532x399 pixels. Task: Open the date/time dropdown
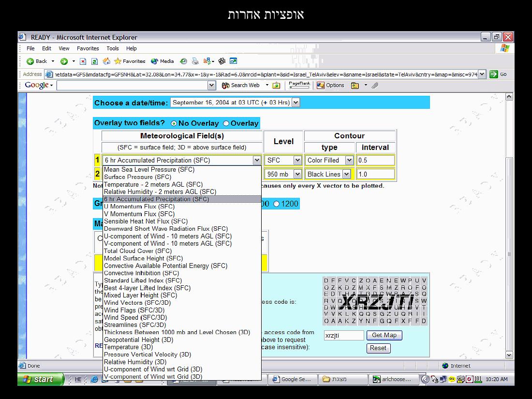pyautogui.click(x=296, y=103)
